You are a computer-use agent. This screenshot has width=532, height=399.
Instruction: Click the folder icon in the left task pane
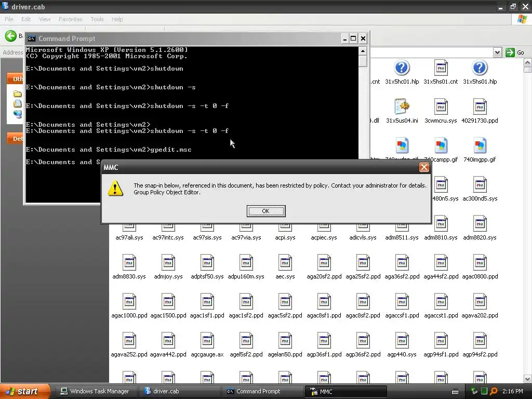point(17,94)
